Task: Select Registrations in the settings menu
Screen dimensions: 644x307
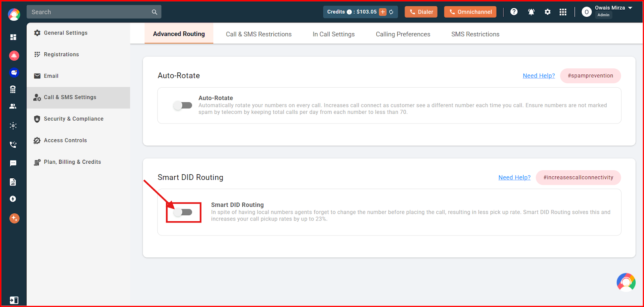Action: (x=78, y=54)
